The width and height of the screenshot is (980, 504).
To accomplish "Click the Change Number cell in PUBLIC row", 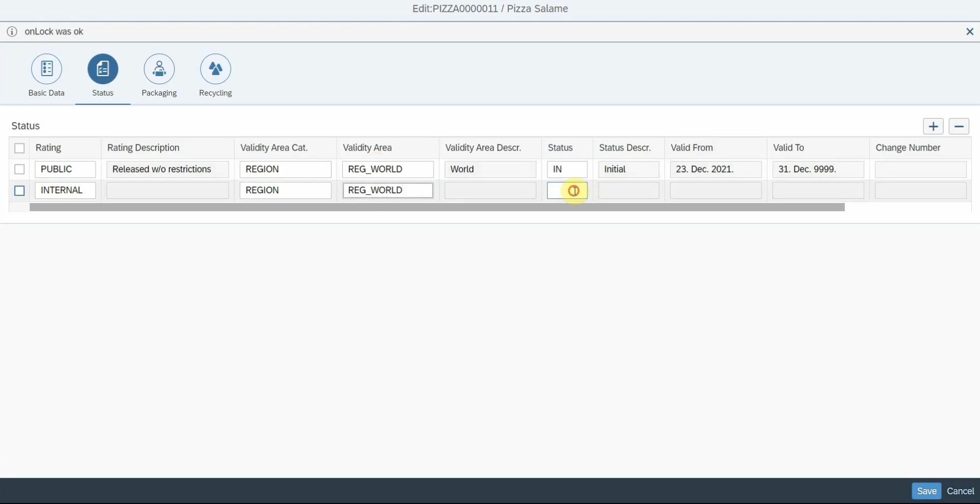I will [x=920, y=169].
